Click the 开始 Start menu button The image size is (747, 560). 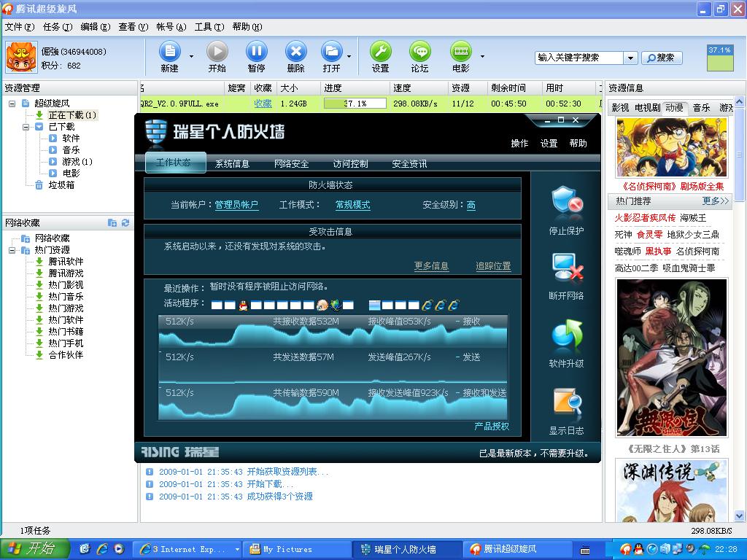tap(35, 549)
